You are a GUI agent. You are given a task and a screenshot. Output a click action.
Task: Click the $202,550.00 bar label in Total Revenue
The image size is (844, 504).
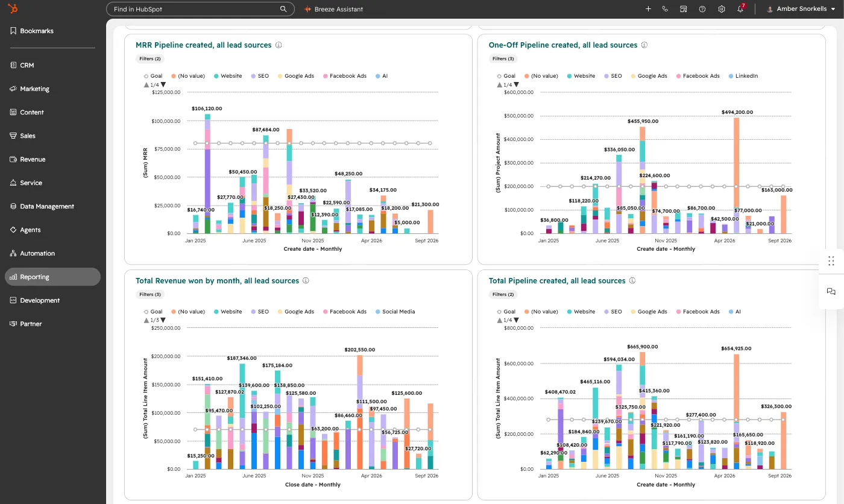tap(359, 350)
